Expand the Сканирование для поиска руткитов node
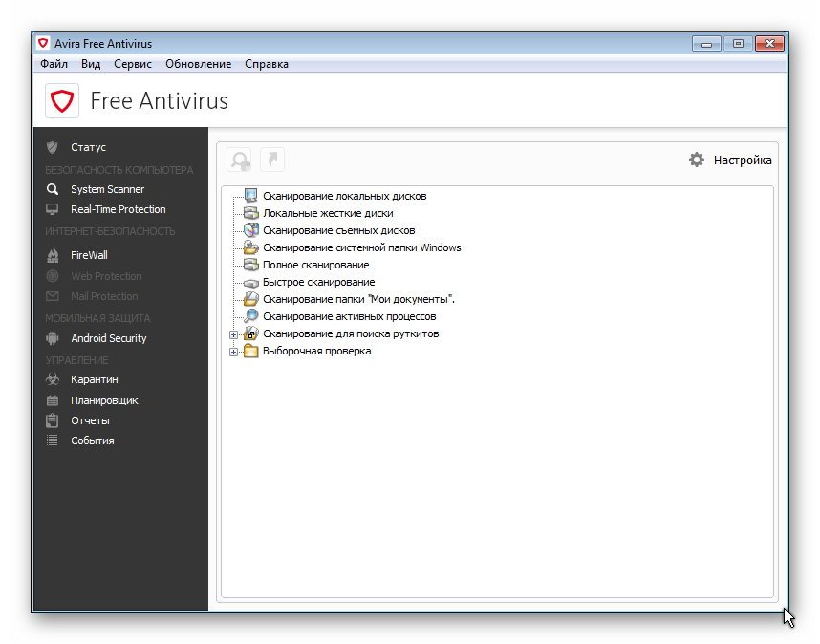 pyautogui.click(x=233, y=334)
